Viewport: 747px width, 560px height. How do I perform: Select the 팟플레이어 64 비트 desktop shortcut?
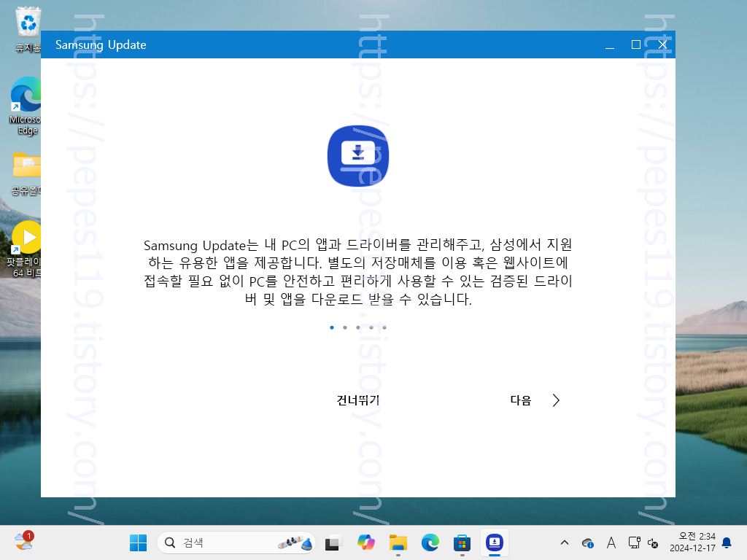point(25,249)
